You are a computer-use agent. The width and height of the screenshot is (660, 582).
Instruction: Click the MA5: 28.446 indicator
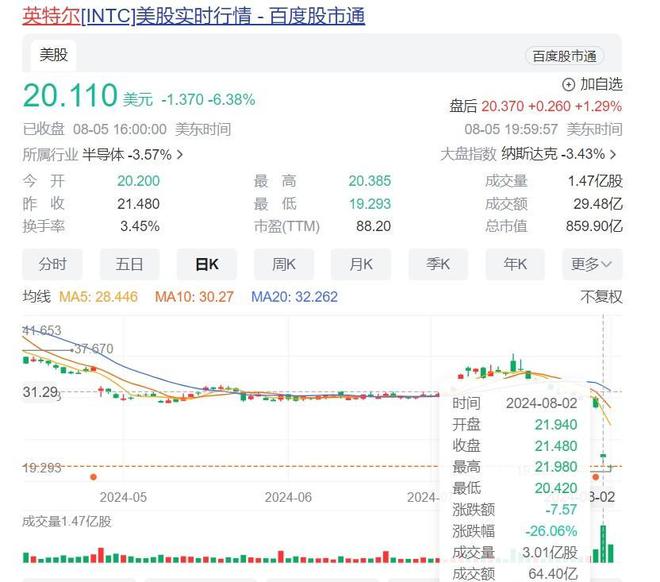click(98, 297)
